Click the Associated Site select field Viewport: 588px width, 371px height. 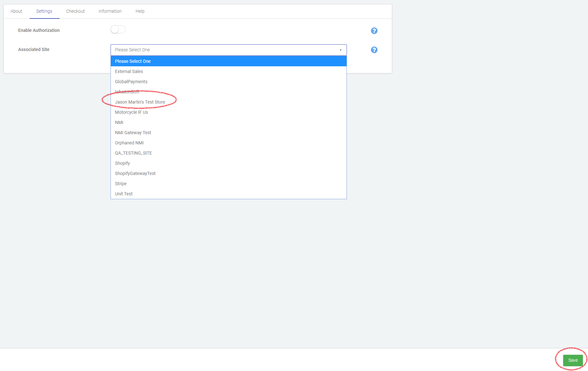pos(228,50)
